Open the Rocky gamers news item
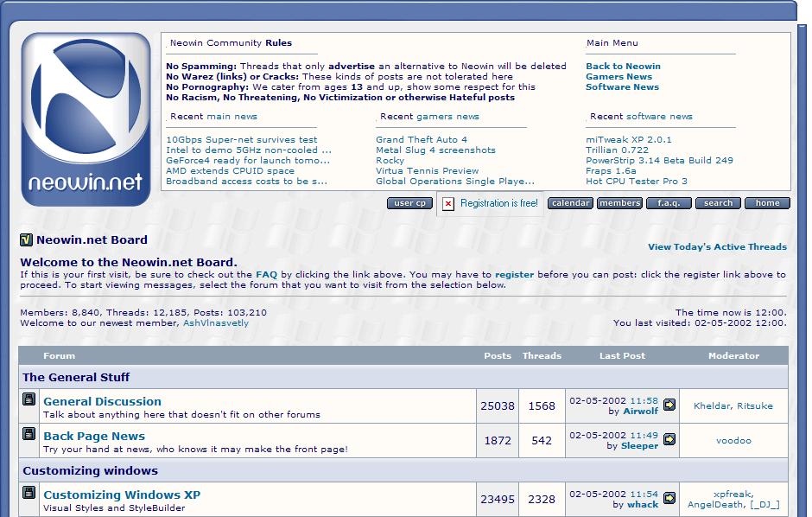This screenshot has width=812, height=517. click(x=390, y=161)
